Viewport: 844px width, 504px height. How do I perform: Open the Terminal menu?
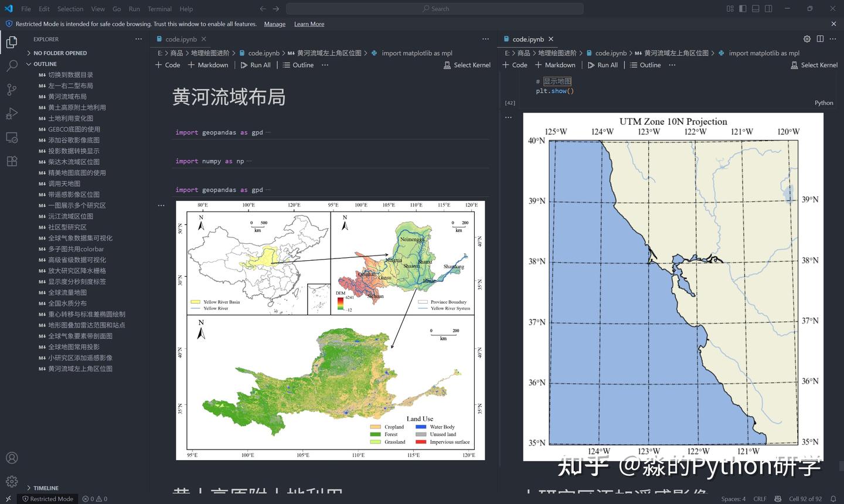click(159, 9)
